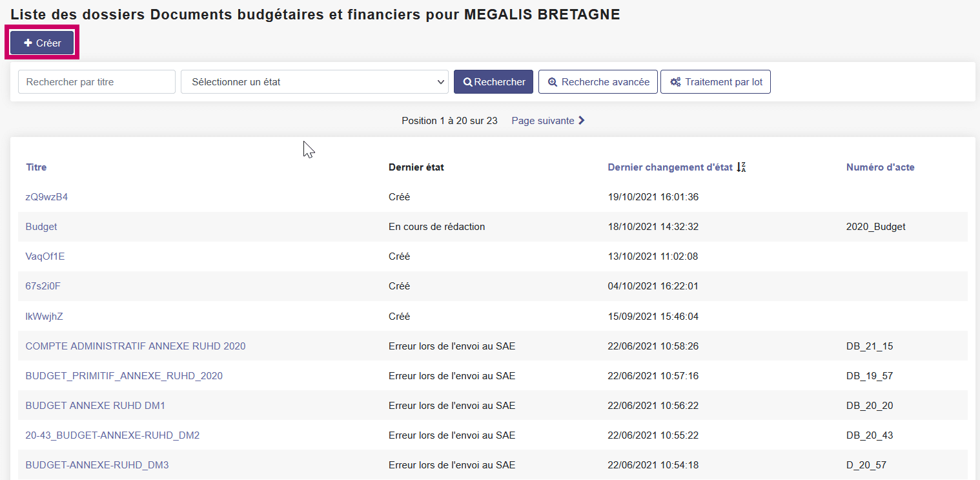980x480 pixels.
Task: Click the date 22/06/2021 10:58:26
Action: tap(653, 346)
